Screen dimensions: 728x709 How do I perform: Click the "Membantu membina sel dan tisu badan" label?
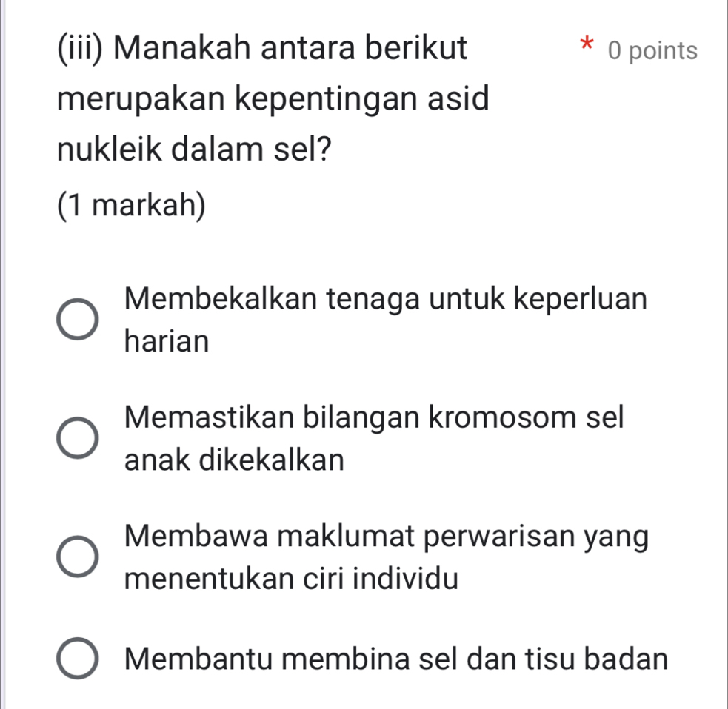pyautogui.click(x=396, y=658)
